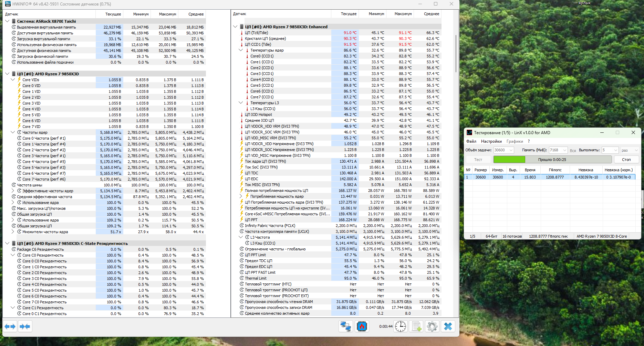The width and height of the screenshot is (644, 346).
Task: Click the clock icon beside Thermal Limit
Action: pos(242,278)
